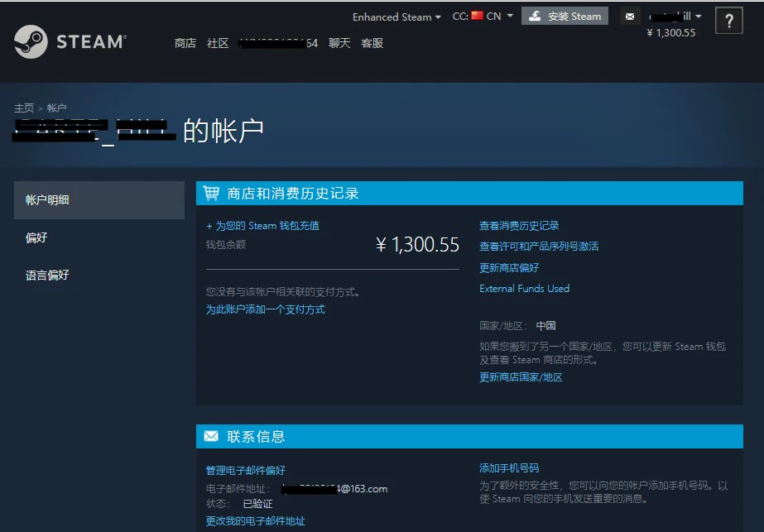The height and width of the screenshot is (532, 764).
Task: Expand the account name dropdown
Action: pos(675,16)
